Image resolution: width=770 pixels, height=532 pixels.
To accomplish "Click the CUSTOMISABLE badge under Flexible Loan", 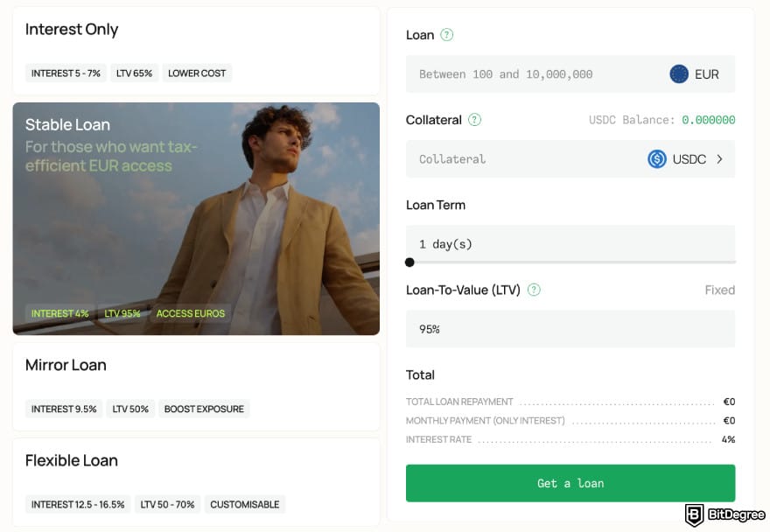I will coord(245,504).
